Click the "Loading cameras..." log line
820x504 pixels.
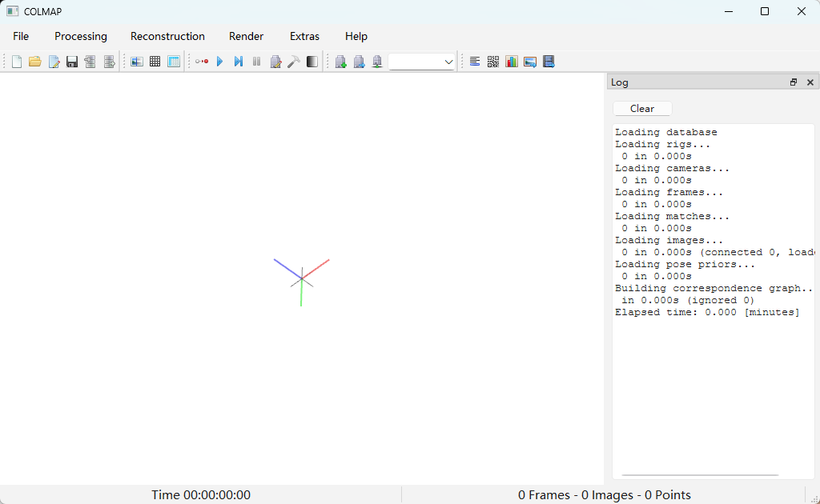tap(672, 168)
